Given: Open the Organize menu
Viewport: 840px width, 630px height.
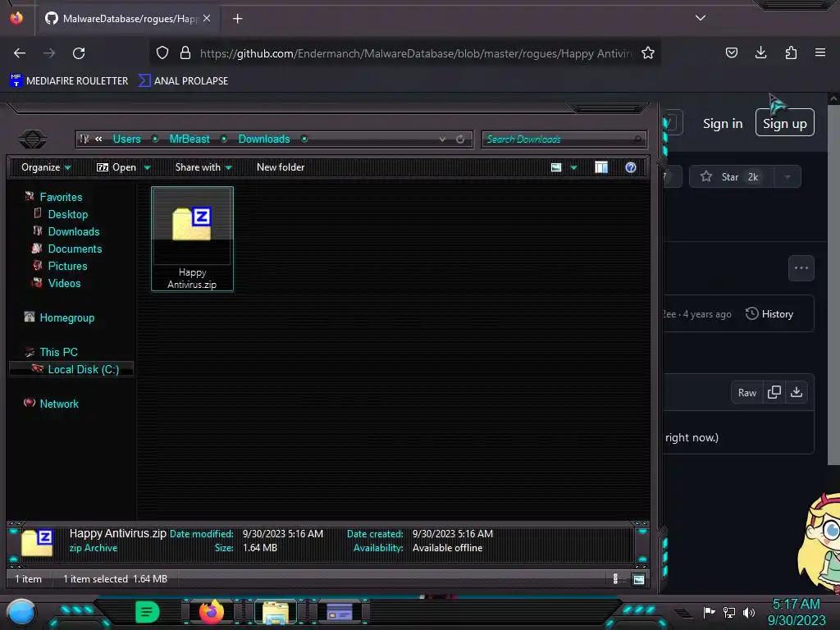Looking at the screenshot, I should [x=46, y=167].
